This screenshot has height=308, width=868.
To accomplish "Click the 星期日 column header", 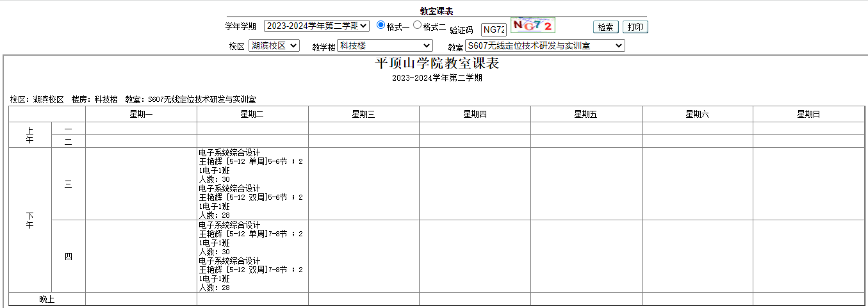I will point(808,114).
